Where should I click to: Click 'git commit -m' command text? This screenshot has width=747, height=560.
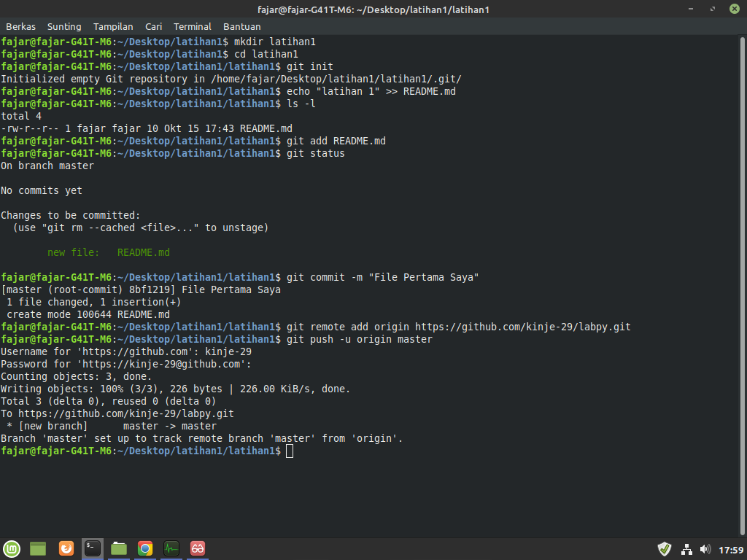(382, 277)
